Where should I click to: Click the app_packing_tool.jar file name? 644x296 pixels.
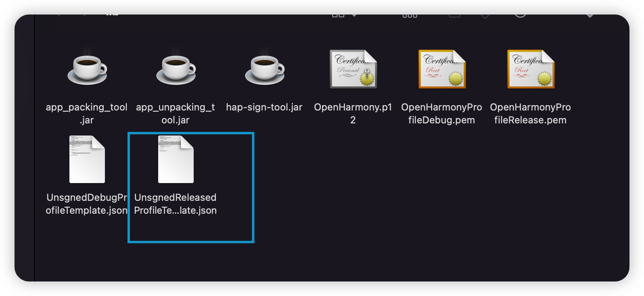pyautogui.click(x=87, y=113)
